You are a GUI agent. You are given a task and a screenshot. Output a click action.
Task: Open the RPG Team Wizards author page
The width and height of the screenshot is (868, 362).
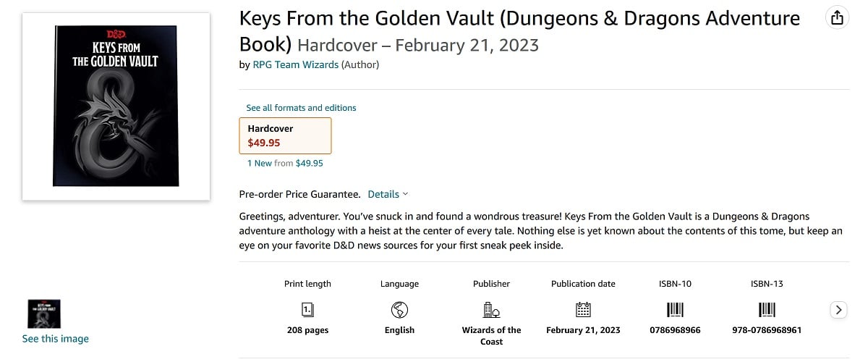295,64
